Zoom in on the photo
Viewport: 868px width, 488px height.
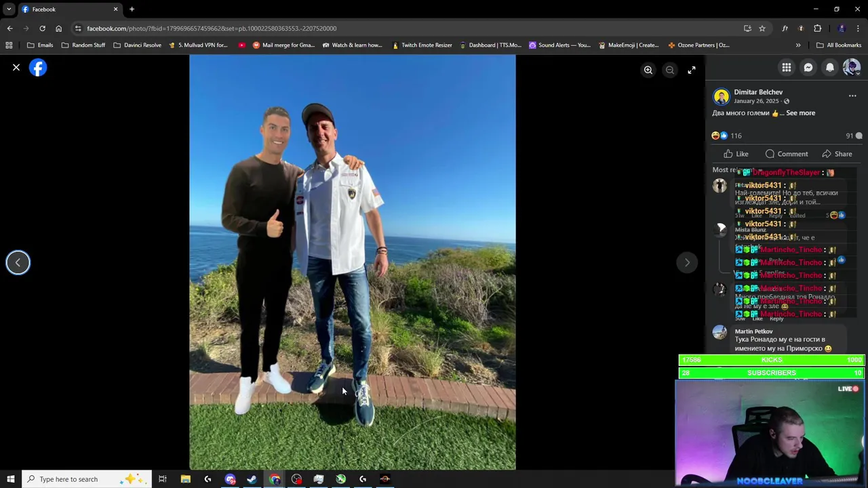coord(648,70)
